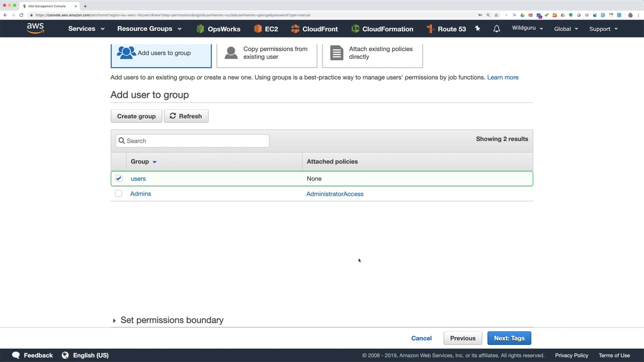Select Copy permissions from existing user
Viewport: 644px width, 362px height.
[267, 55]
